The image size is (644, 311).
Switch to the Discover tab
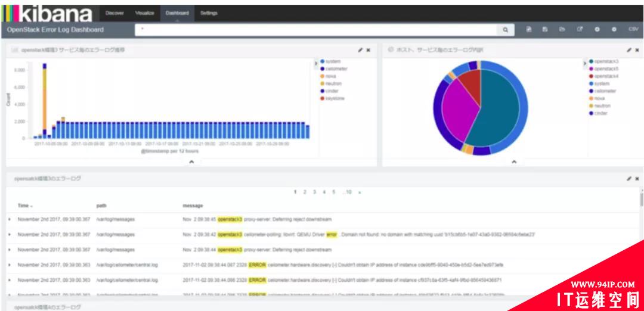(x=114, y=13)
